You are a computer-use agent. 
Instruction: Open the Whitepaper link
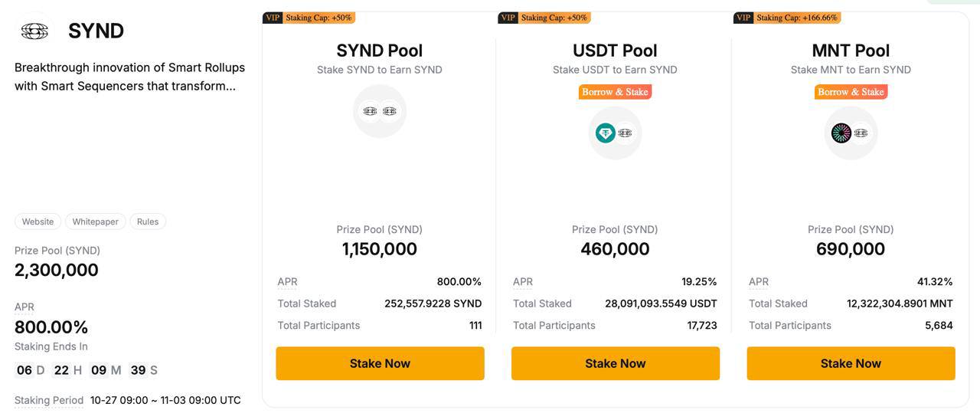[x=96, y=221]
